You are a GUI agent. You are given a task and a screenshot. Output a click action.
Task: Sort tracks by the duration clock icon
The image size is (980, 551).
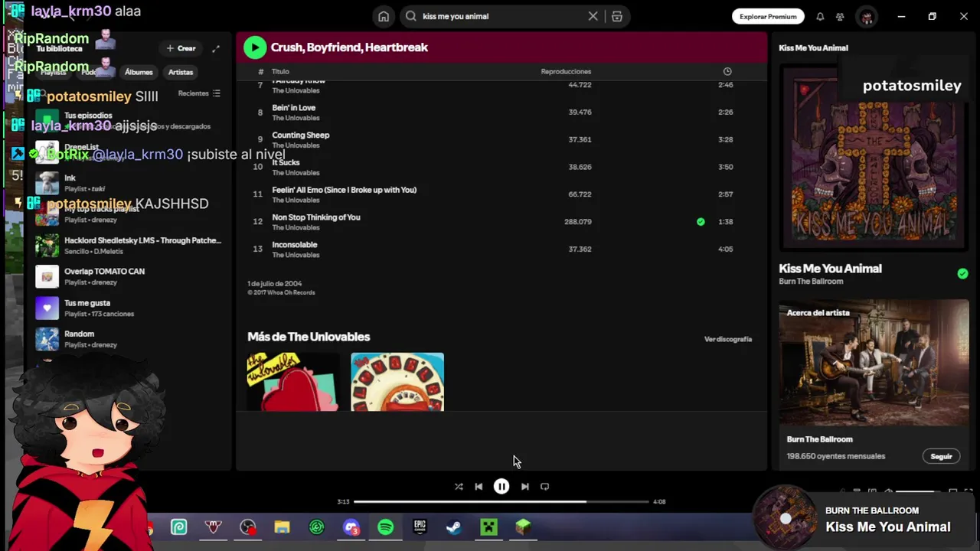727,71
